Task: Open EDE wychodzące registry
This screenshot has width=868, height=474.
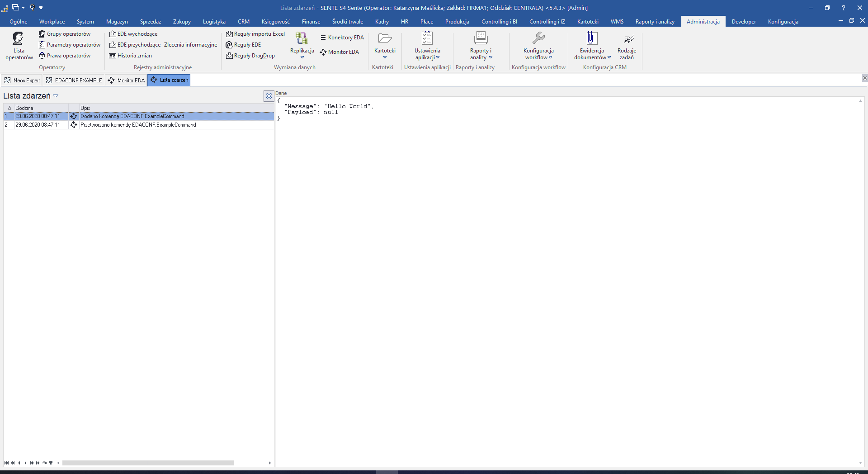Action: (x=133, y=34)
